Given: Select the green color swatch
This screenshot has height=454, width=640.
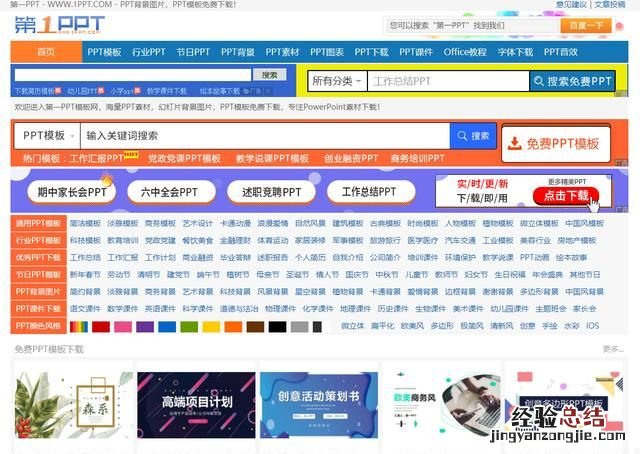Looking at the screenshot, I should [189, 326].
